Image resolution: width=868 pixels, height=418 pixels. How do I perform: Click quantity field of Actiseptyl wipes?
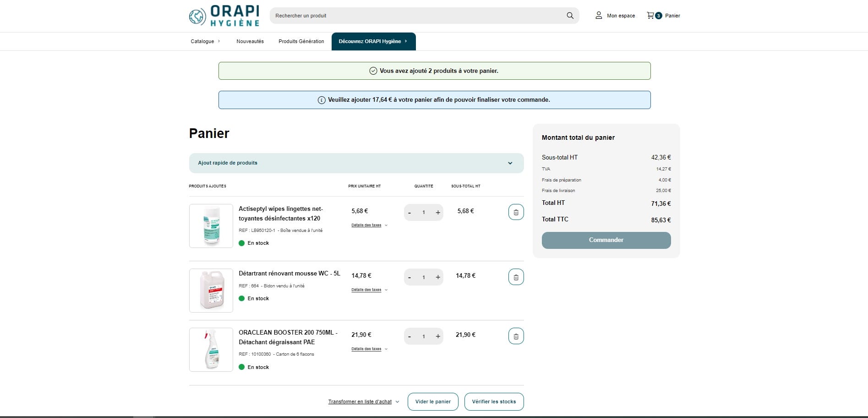(424, 213)
